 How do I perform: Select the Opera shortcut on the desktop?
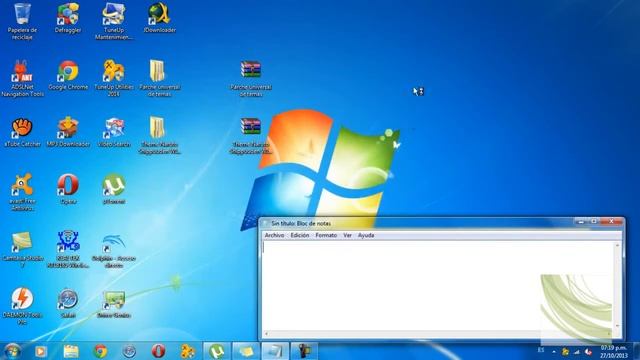tap(68, 190)
